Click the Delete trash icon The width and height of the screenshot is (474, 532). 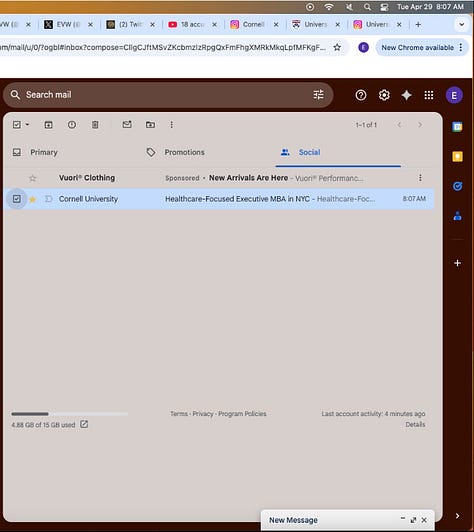[95, 125]
